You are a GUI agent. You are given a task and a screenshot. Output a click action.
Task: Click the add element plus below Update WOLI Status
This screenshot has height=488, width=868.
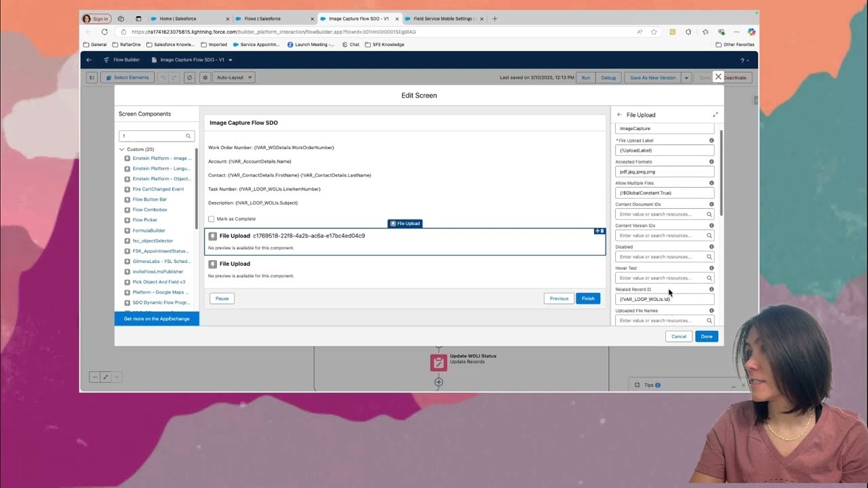[439, 382]
